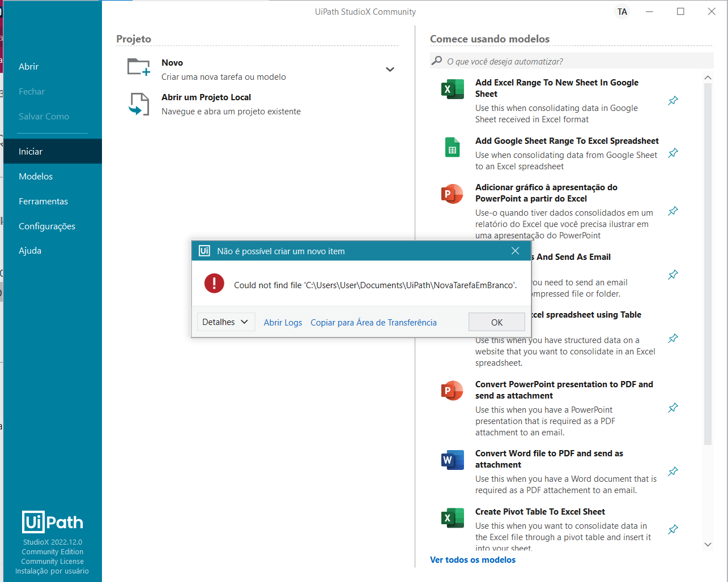Viewport: 728px width, 582px height.
Task: Select Salvar Como in the sidebar
Action: [44, 116]
